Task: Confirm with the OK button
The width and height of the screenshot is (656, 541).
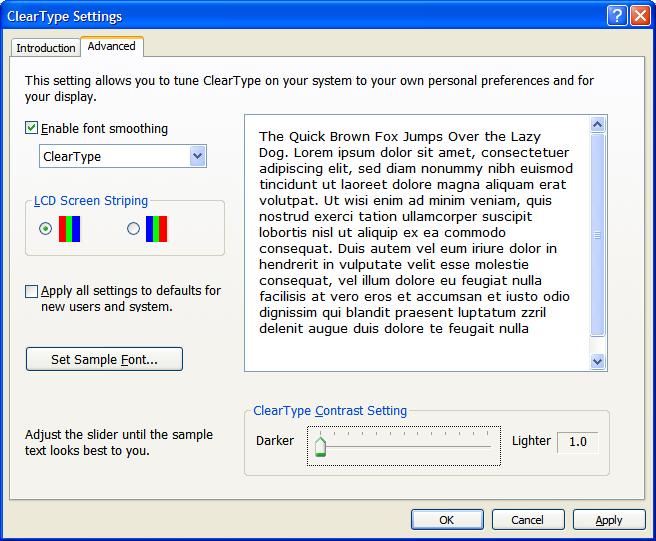Action: 447,520
